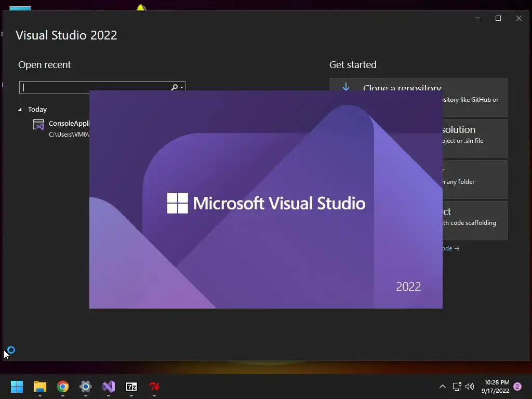This screenshot has height=399, width=532.
Task: Follow the continue without code link
Action: pyautogui.click(x=451, y=248)
